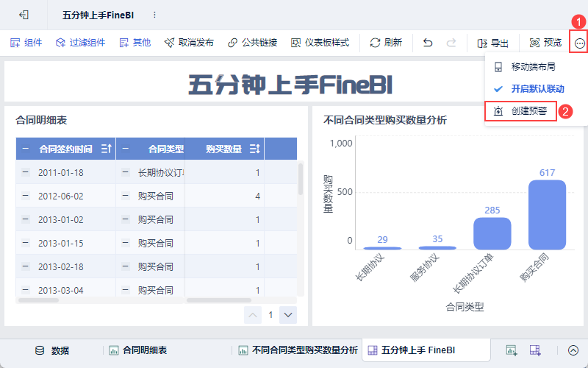The image size is (588, 368).
Task: Collapse all 合同签约时间 groups in header
Action: coord(26,149)
